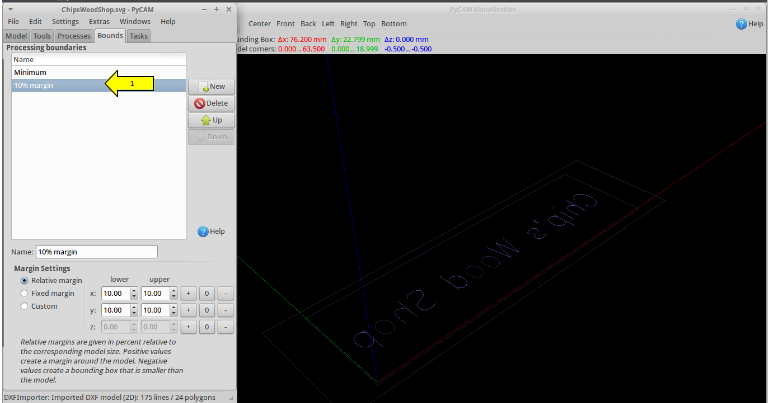Viewport: 769px width, 403px height.
Task: Open the Windows menu
Action: 135,22
